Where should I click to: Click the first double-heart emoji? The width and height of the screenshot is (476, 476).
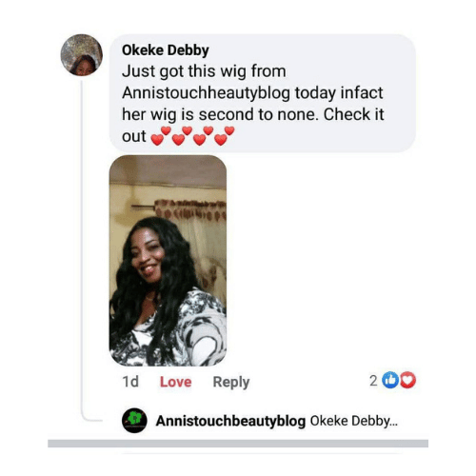click(161, 136)
